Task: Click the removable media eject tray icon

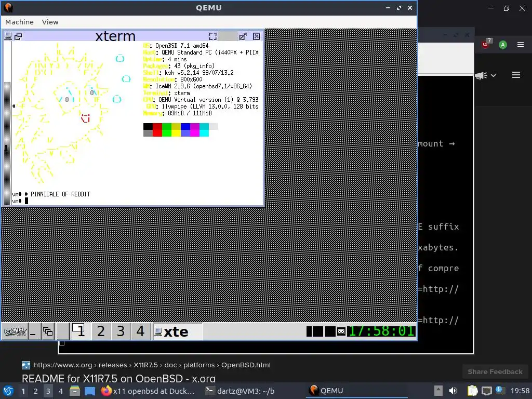Action: pos(438,391)
